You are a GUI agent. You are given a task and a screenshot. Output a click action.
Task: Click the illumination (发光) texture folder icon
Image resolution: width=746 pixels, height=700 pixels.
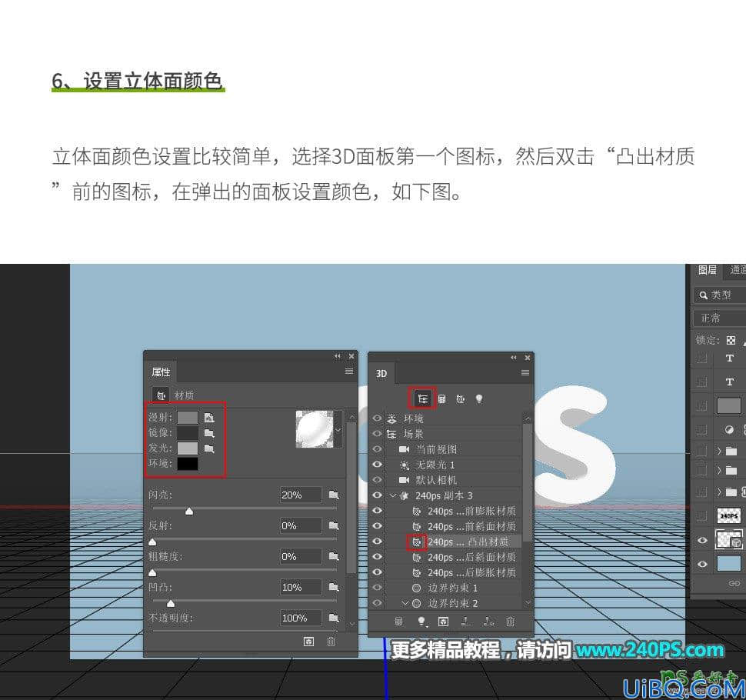coord(209,448)
